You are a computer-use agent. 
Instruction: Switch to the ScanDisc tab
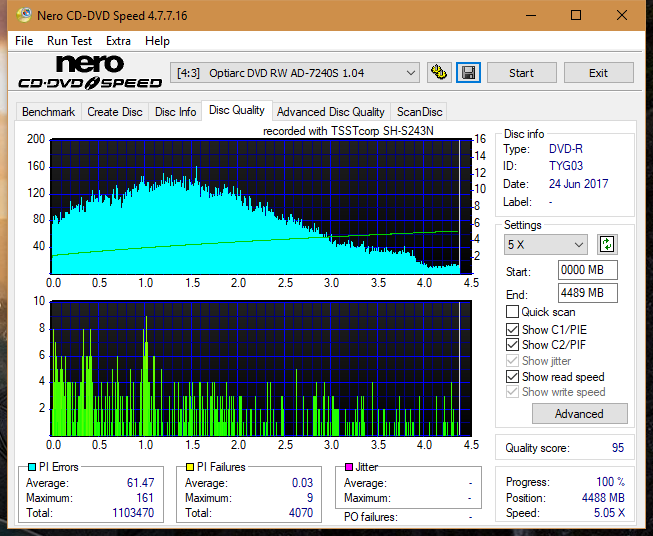click(419, 112)
